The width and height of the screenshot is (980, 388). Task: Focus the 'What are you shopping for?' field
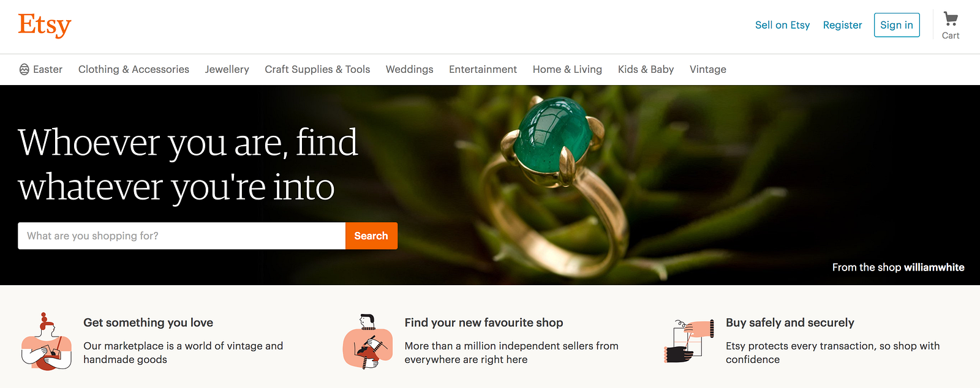point(182,236)
